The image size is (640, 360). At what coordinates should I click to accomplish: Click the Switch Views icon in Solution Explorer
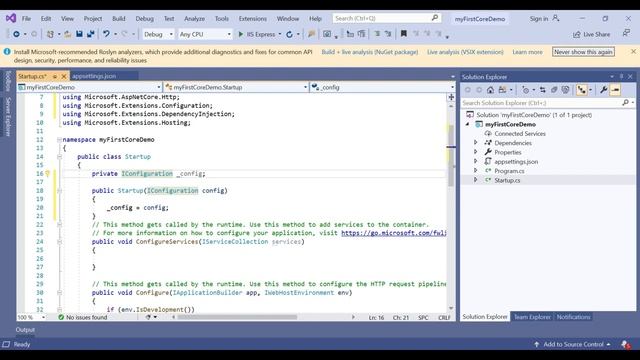click(502, 90)
